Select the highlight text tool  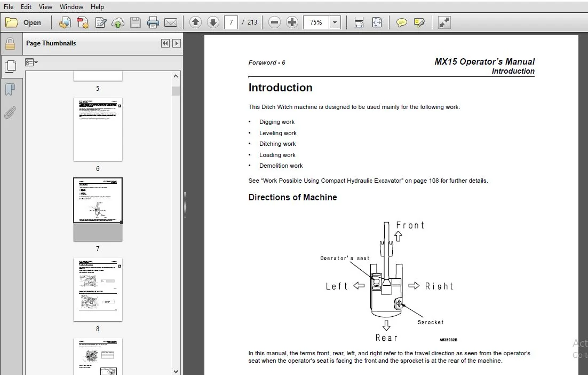419,22
